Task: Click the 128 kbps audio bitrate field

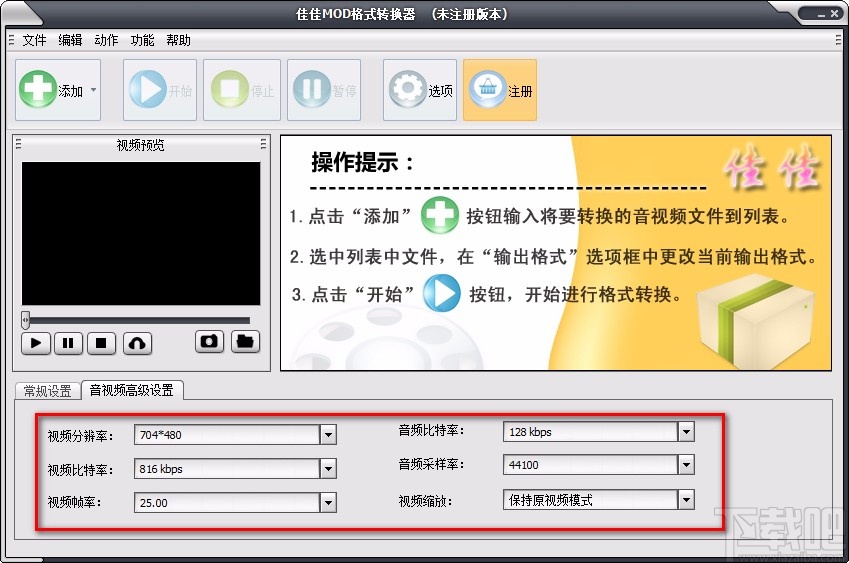Action: click(x=591, y=432)
